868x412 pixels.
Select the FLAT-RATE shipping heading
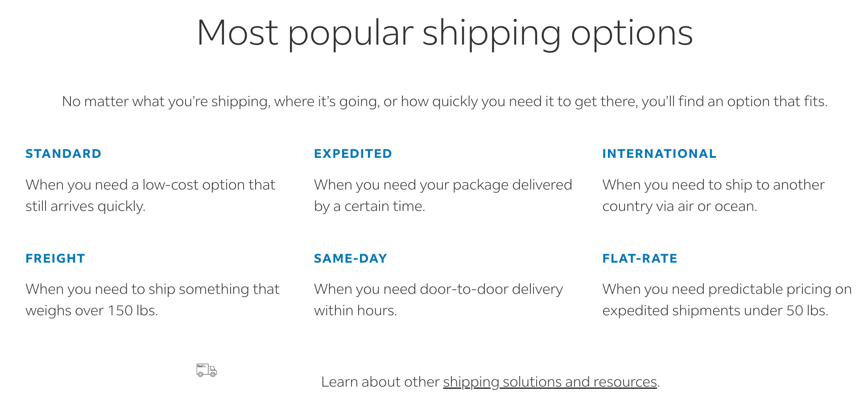640,259
